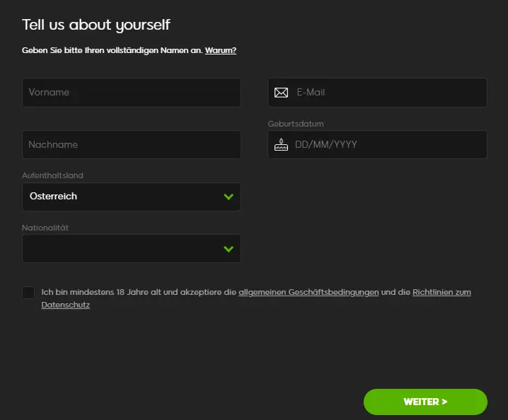The width and height of the screenshot is (508, 420).
Task: Click the Nationalität label text
Action: point(45,228)
